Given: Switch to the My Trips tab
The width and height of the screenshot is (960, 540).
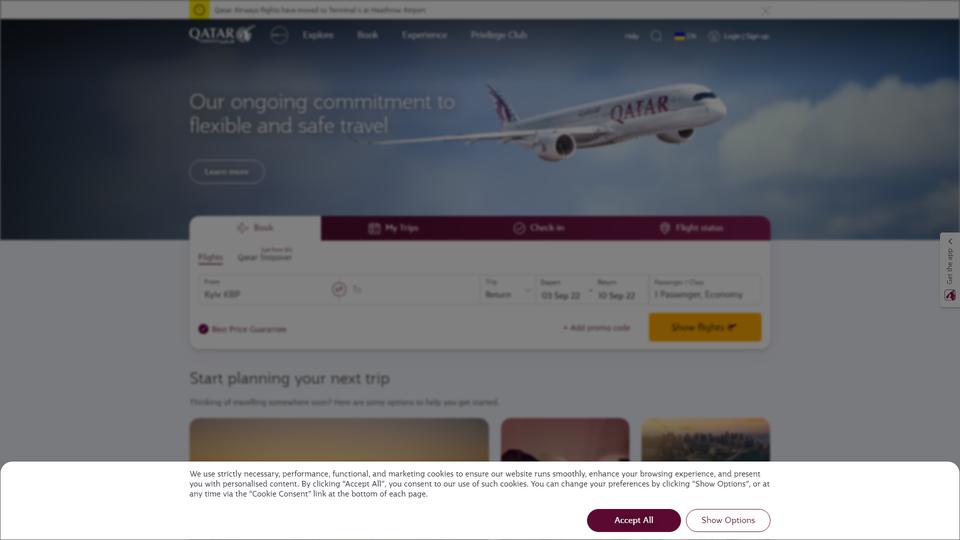Looking at the screenshot, I should click(393, 228).
